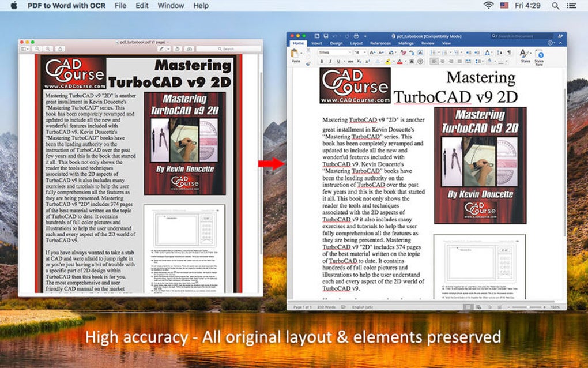Click the Paste clipboard icon
This screenshot has width=588, height=368.
click(295, 54)
